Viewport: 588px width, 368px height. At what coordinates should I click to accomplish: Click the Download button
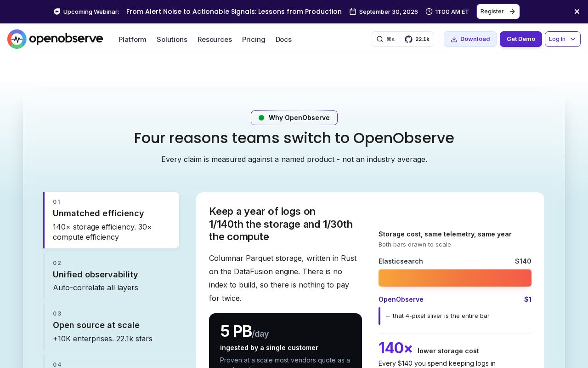click(470, 39)
